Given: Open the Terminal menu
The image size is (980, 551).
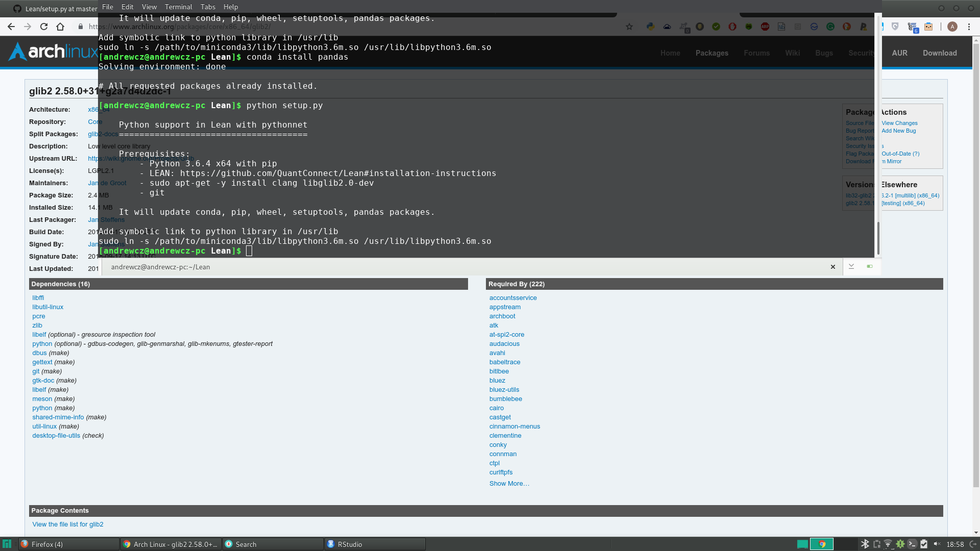Looking at the screenshot, I should pos(178,7).
